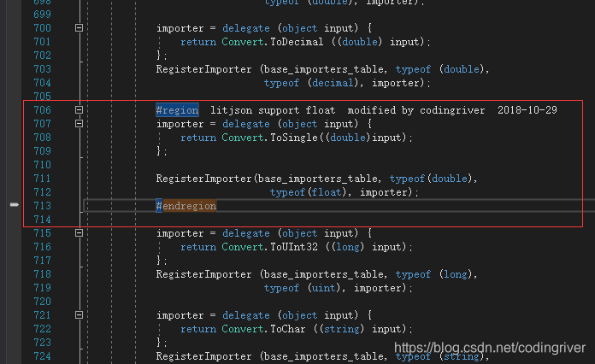Click ToChar on line 722

(287, 329)
